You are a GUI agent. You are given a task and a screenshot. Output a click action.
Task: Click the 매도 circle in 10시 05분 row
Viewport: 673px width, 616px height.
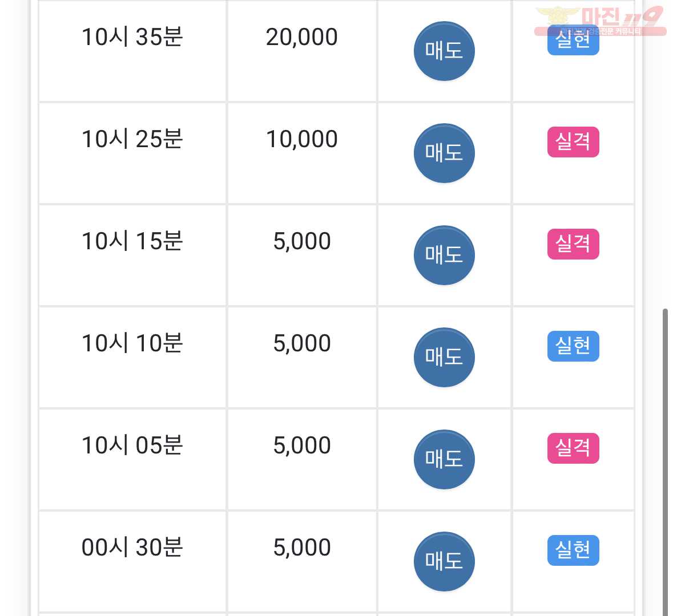click(444, 459)
